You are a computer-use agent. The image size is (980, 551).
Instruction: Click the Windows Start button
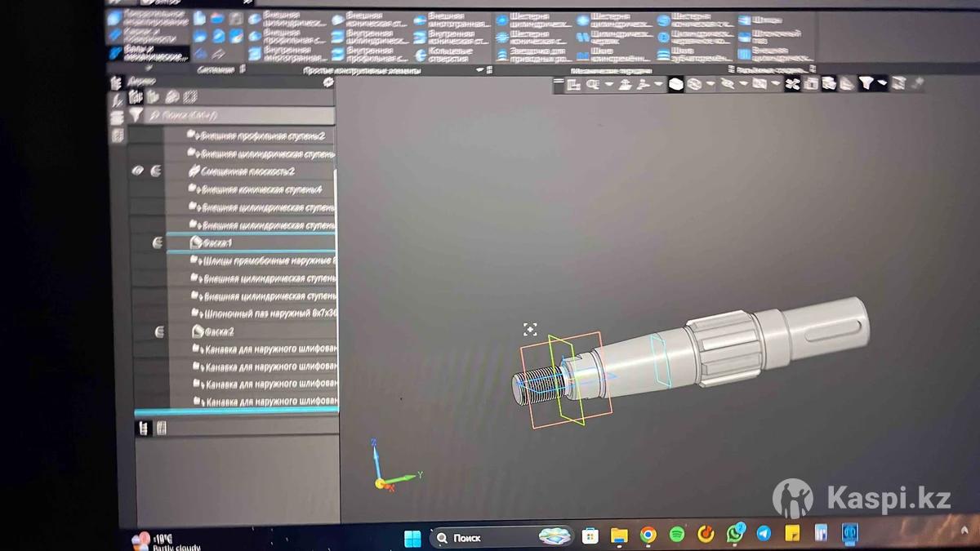(x=412, y=538)
